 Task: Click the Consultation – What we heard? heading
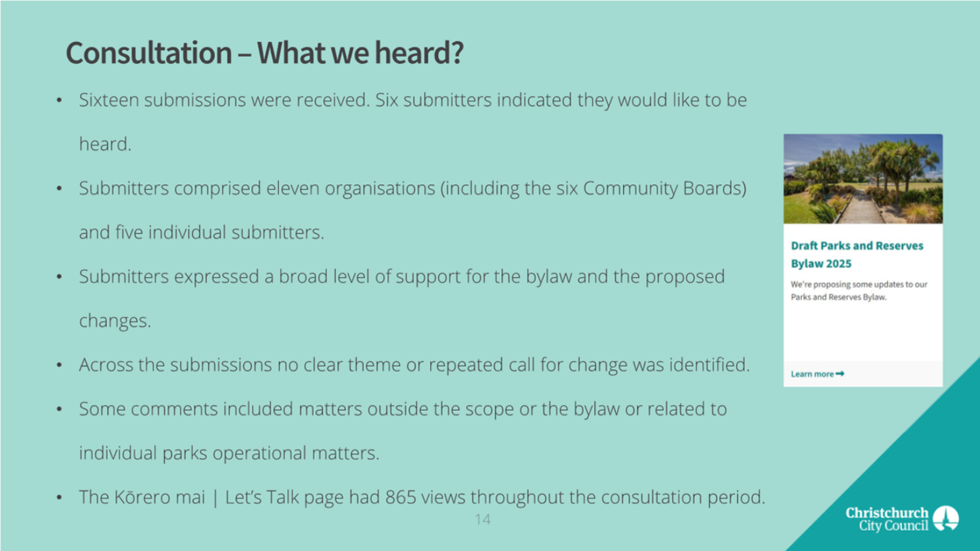[265, 53]
